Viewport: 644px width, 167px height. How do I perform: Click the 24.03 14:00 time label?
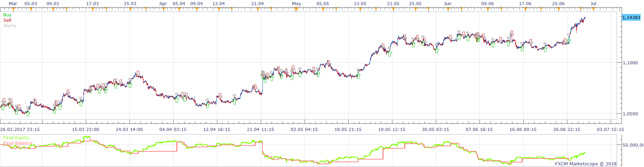tap(129, 130)
